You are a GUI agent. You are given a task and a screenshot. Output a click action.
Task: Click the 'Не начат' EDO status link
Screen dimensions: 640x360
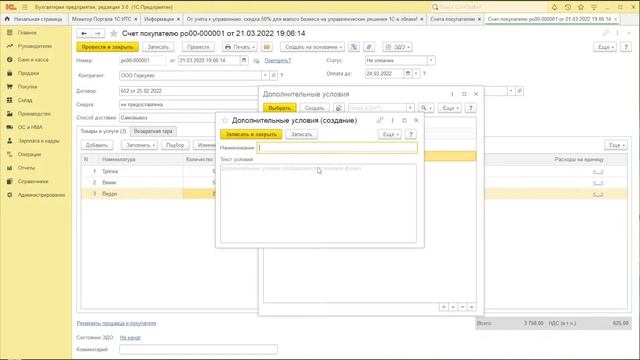(130, 338)
